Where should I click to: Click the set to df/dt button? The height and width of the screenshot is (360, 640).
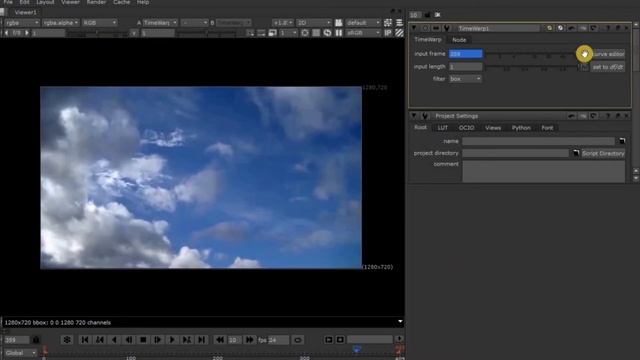608,67
